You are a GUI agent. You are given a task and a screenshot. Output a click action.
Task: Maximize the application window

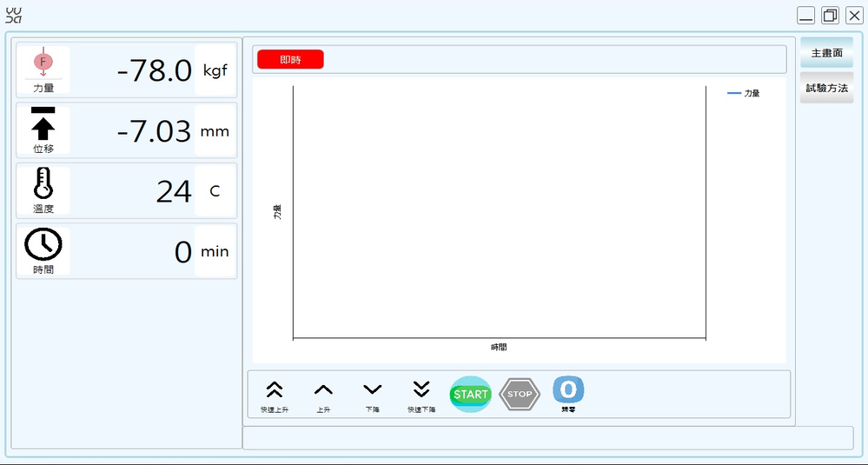830,16
